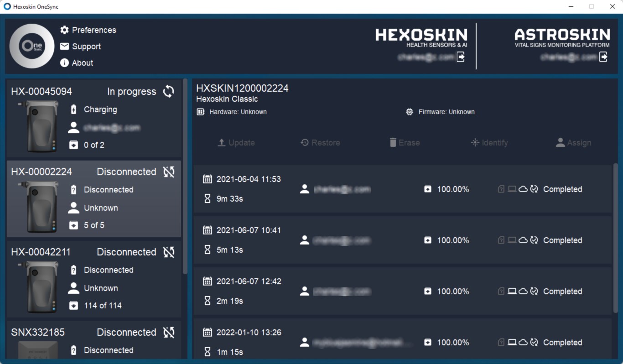This screenshot has height=364, width=623.
Task: Click the 5m 13s duration text
Action: 229,250
